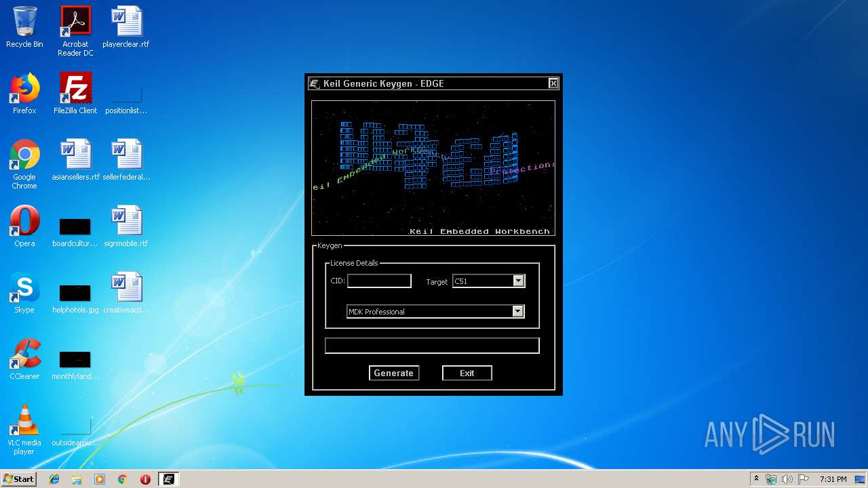Select CCleaner desktop shortcut
The width and height of the screenshot is (868, 488).
pyautogui.click(x=24, y=359)
